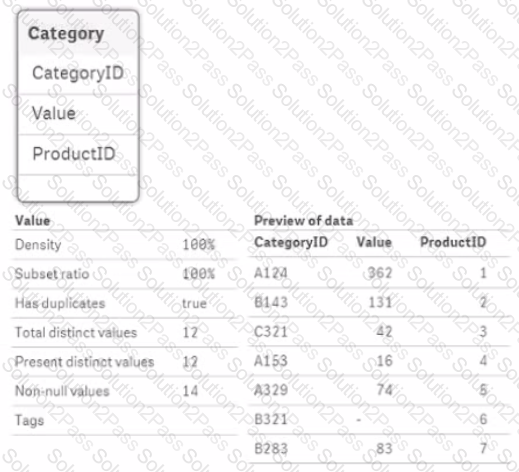Image resolution: width=519 pixels, height=472 pixels.
Task: Click the A153 category cell
Action: 271,361
